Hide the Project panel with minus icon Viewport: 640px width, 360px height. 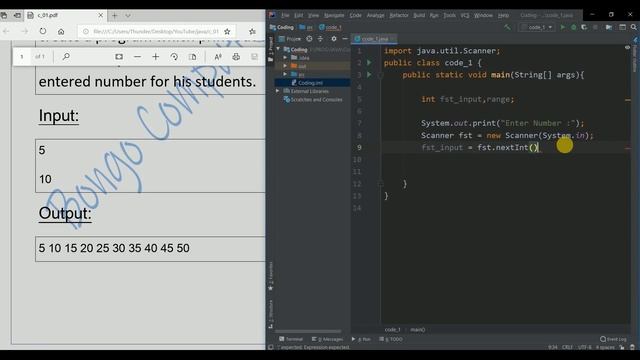tap(345, 39)
